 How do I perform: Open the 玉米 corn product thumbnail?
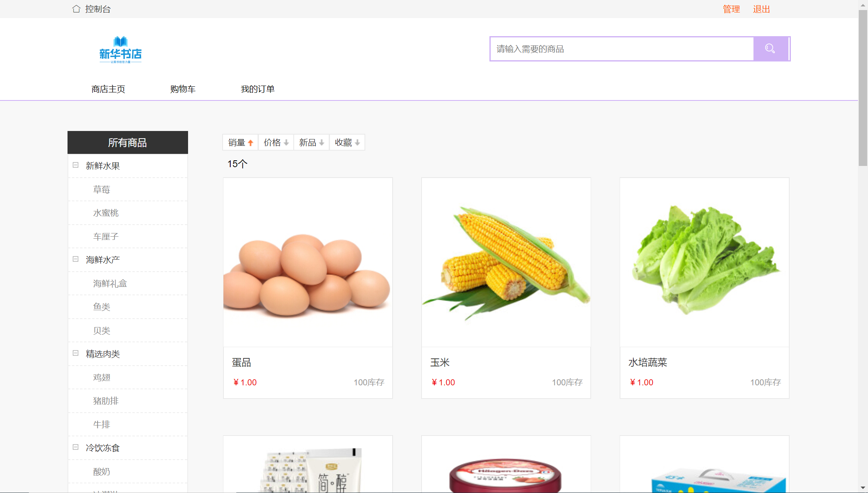tap(506, 262)
